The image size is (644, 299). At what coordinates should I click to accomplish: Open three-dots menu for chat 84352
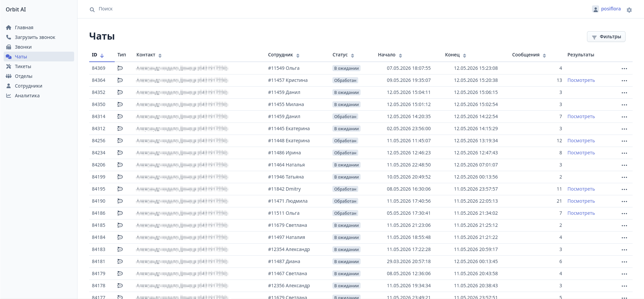tap(624, 93)
